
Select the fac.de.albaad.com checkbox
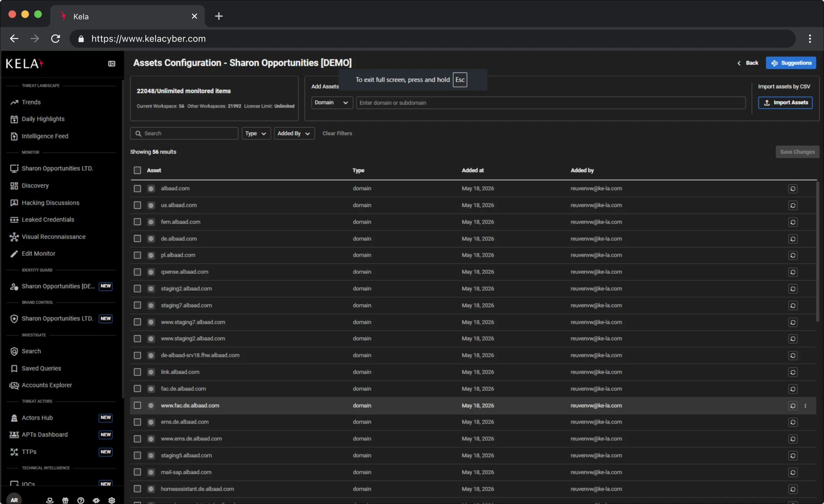pos(137,389)
